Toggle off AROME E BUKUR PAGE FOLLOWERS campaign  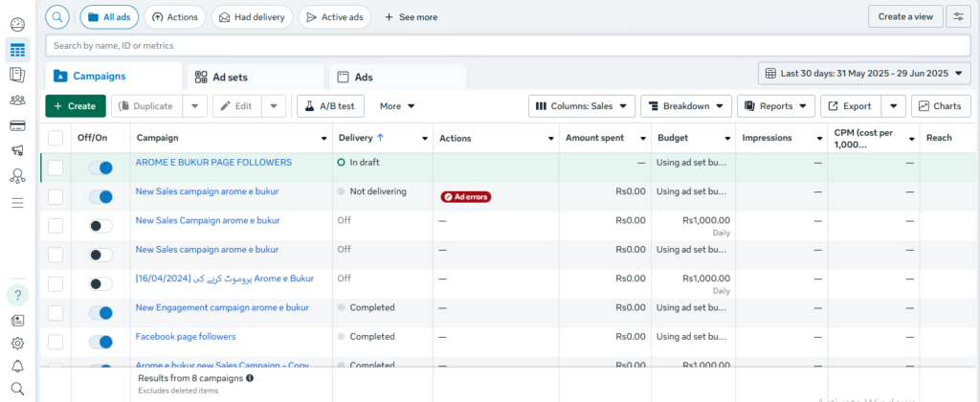pos(100,167)
